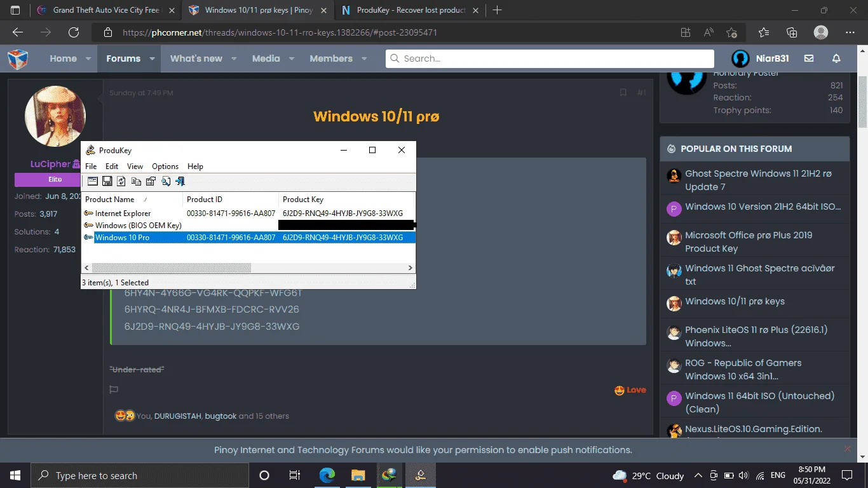Viewport: 868px width, 488px height.
Task: Open read aloud icon in address bar
Action: coord(709,32)
